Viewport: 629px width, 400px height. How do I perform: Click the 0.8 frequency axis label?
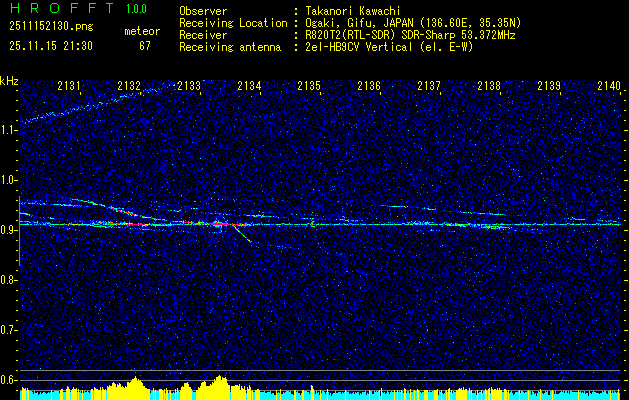pyautogui.click(x=8, y=280)
